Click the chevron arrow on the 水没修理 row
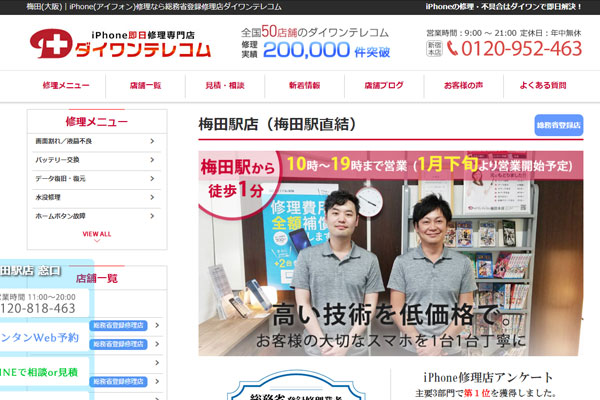 (152, 198)
